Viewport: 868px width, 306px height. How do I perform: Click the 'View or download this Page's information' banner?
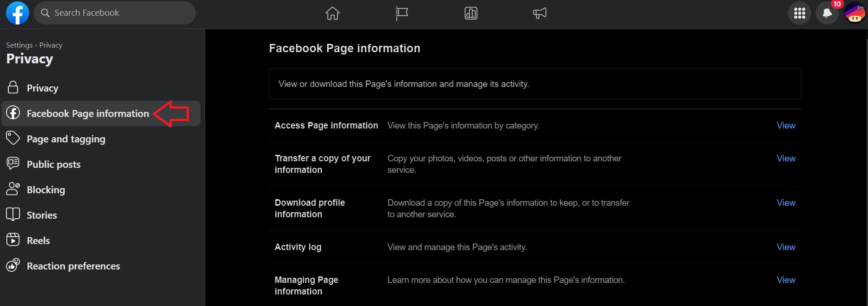pos(535,84)
